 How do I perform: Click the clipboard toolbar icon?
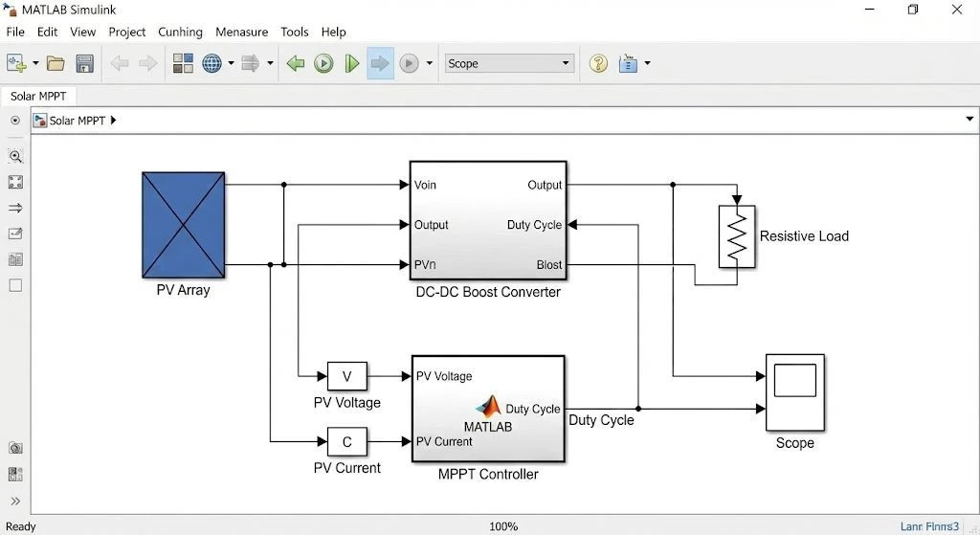point(628,63)
